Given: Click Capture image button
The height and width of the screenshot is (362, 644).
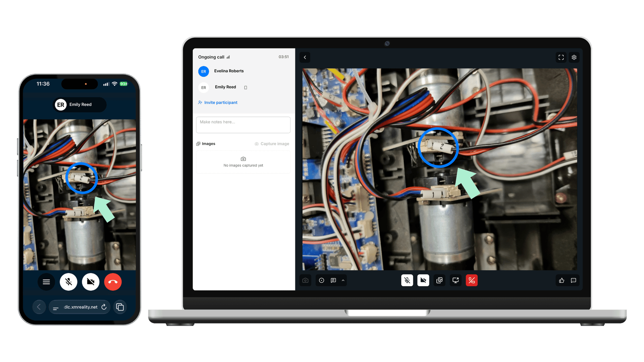Looking at the screenshot, I should [272, 144].
